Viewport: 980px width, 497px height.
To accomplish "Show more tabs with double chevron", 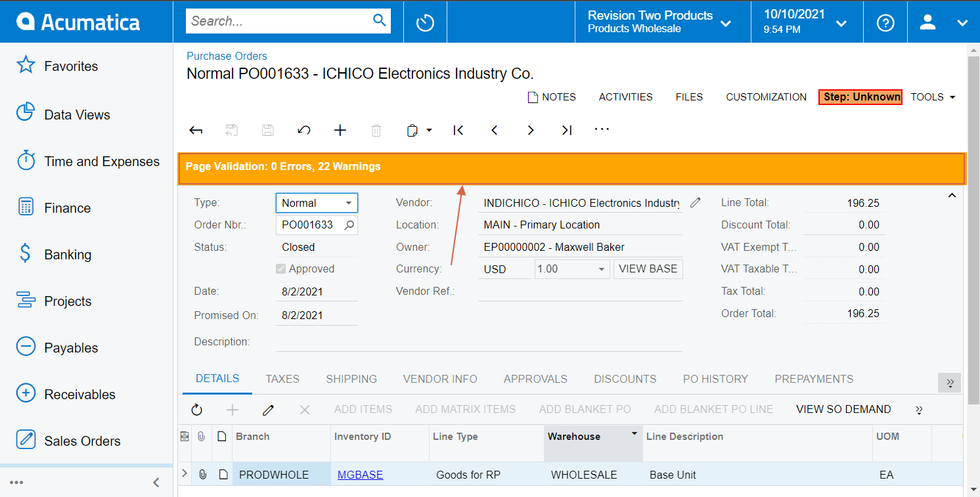I will pyautogui.click(x=950, y=382).
